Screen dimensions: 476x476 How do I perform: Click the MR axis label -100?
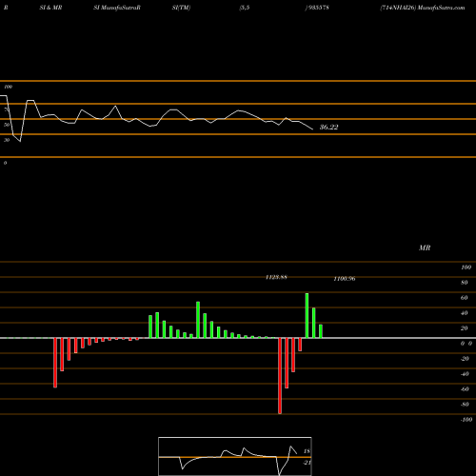[466, 420]
